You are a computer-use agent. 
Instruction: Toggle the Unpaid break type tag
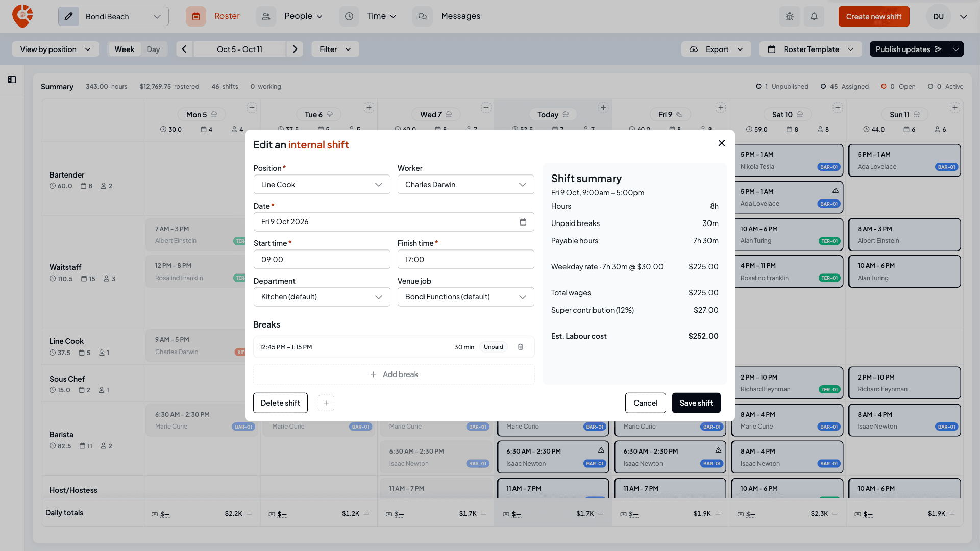pos(494,347)
